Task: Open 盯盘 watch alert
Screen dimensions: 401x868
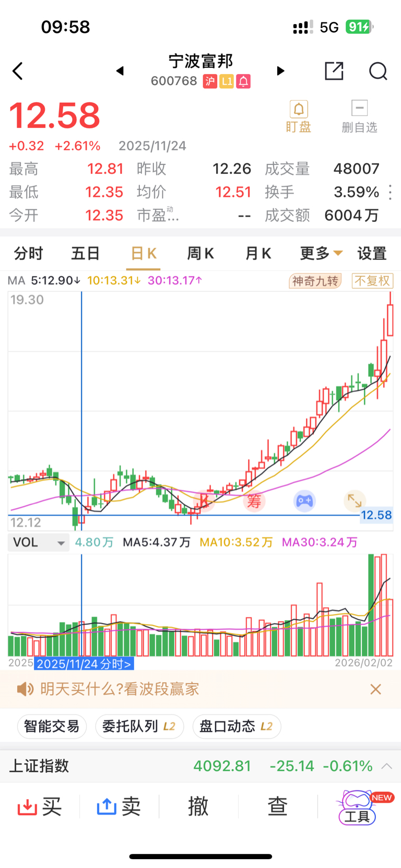Action: coord(298,117)
